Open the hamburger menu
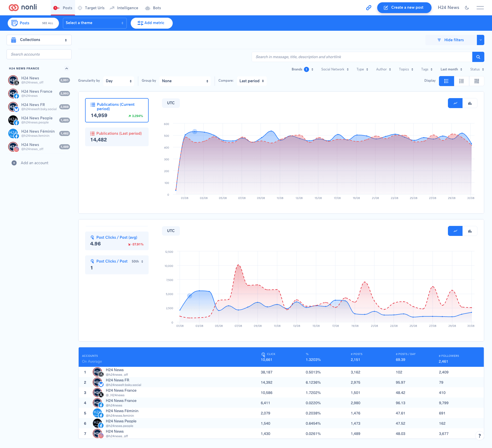 [x=480, y=8]
